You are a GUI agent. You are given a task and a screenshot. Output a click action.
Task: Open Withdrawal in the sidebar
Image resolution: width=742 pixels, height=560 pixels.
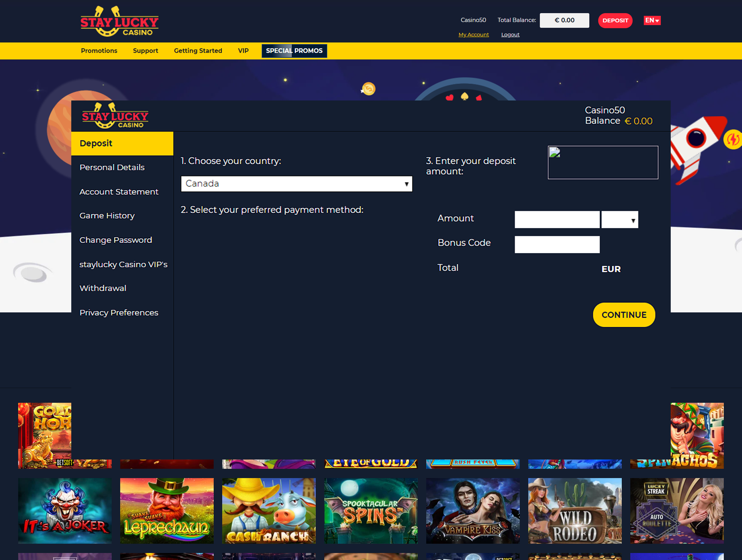click(x=103, y=288)
